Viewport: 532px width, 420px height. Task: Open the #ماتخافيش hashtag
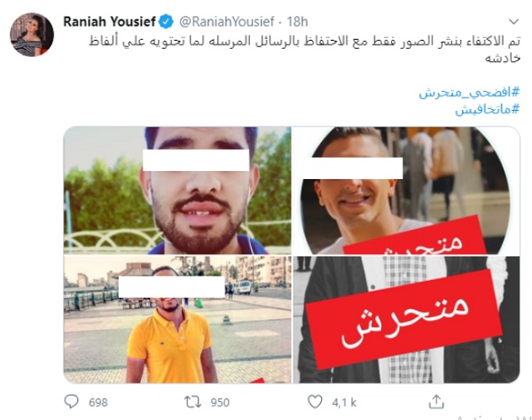tap(487, 109)
